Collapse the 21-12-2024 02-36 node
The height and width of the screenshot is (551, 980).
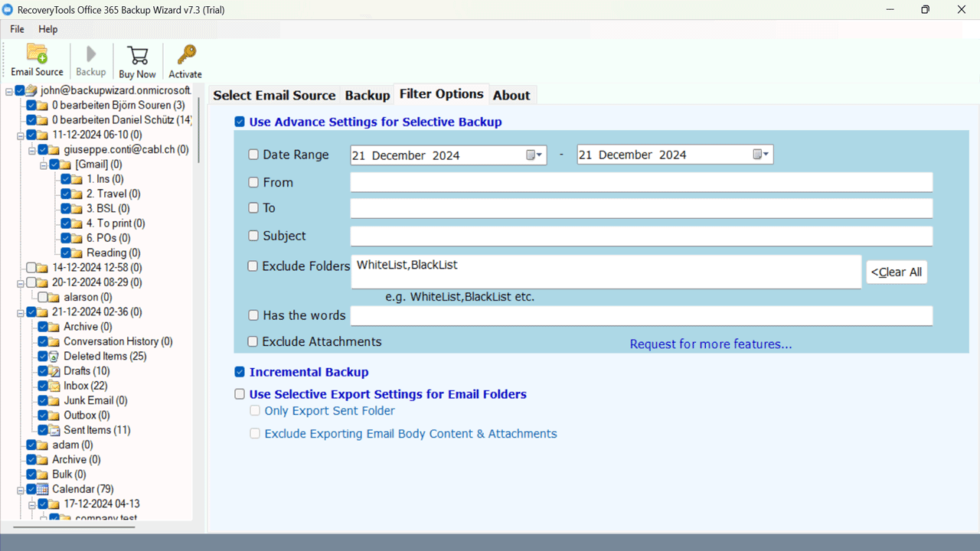tap(20, 312)
